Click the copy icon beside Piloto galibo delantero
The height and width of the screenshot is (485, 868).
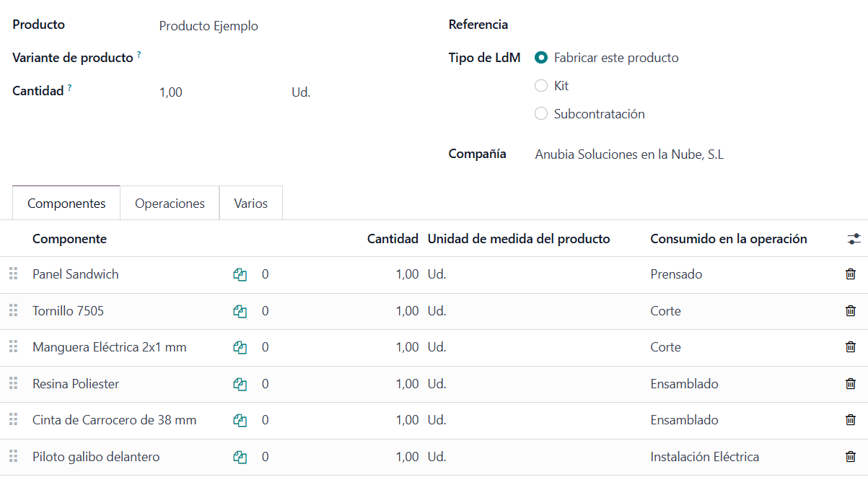[240, 457]
